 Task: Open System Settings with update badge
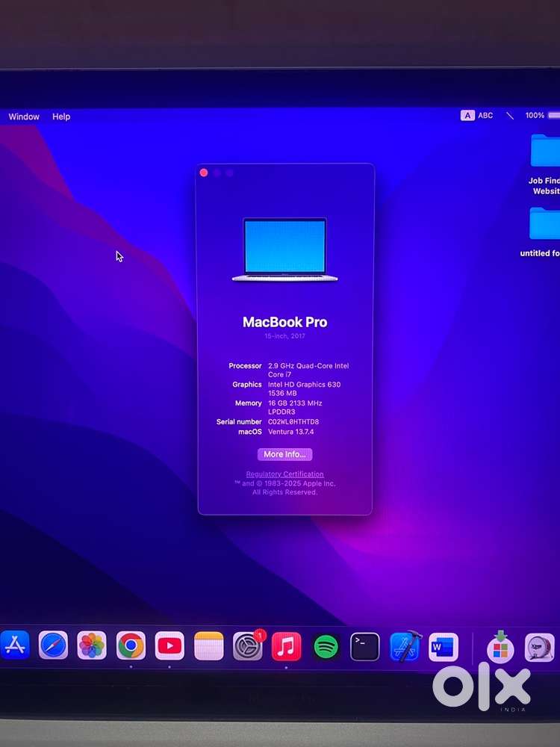coord(248,646)
